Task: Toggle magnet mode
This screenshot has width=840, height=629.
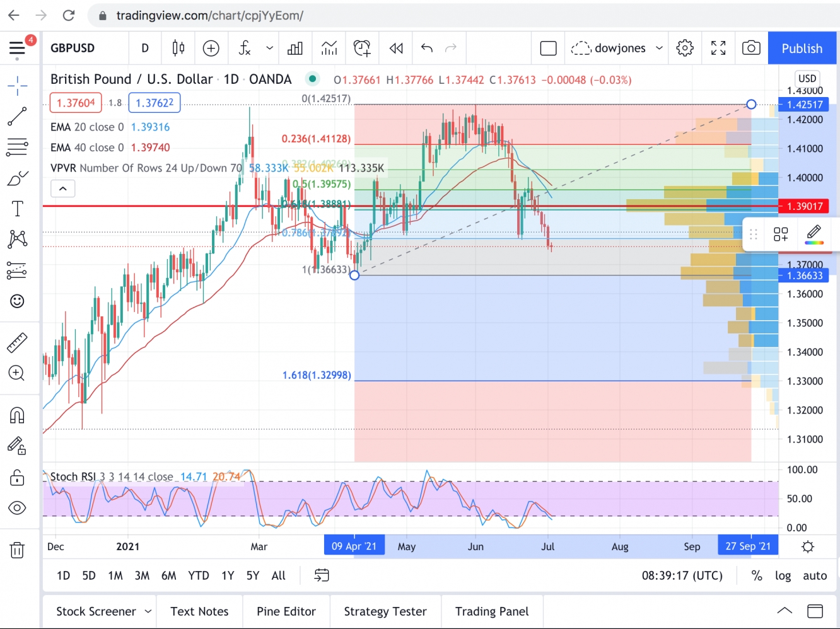Action: [17, 415]
